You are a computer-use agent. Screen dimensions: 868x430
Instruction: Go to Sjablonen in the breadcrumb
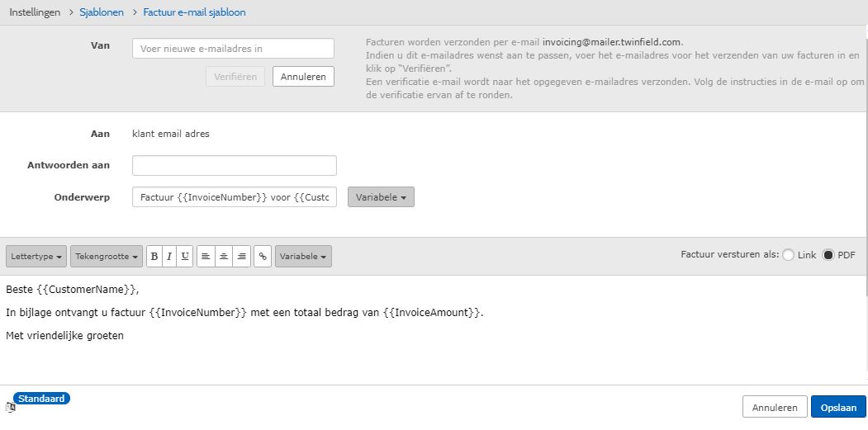coord(101,12)
